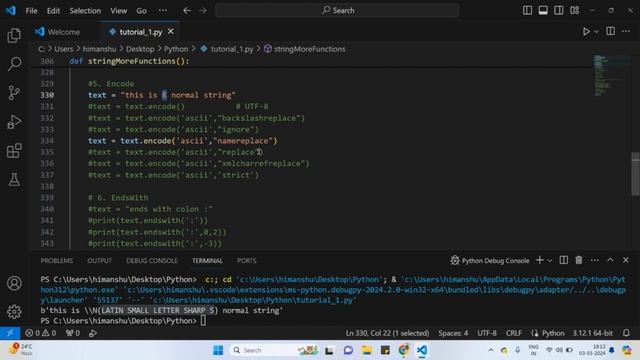The height and width of the screenshot is (360, 640).
Task: Click the Search command center box
Action: 337,10
